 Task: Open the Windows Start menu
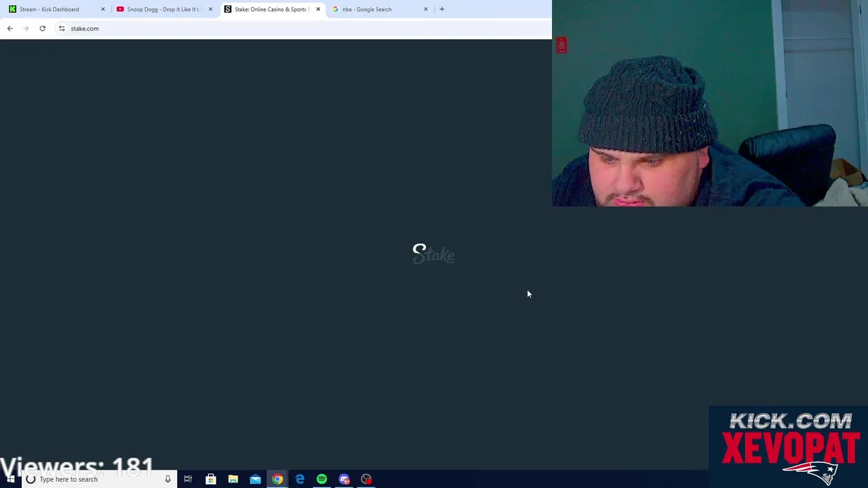pyautogui.click(x=10, y=479)
